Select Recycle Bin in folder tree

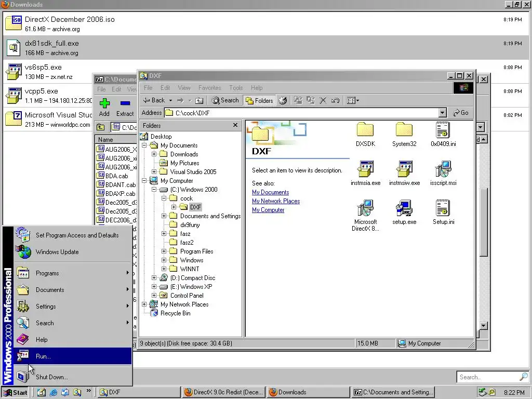(175, 313)
